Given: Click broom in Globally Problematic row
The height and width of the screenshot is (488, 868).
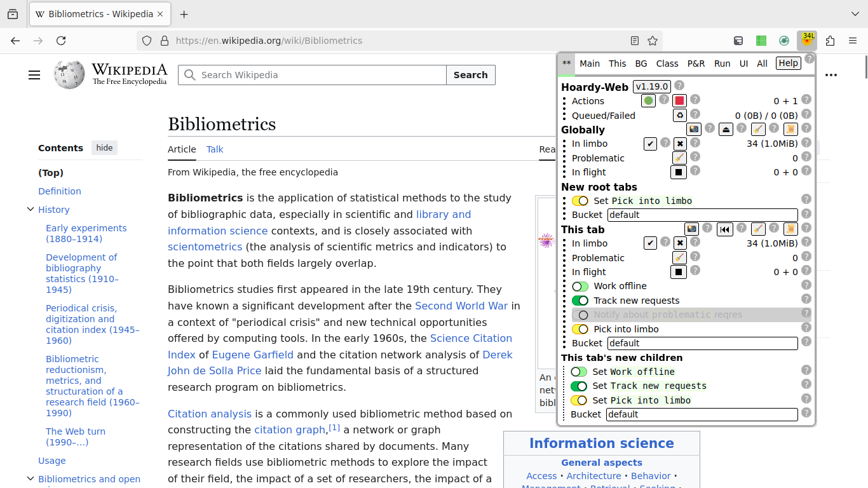Looking at the screenshot, I should coord(679,158).
